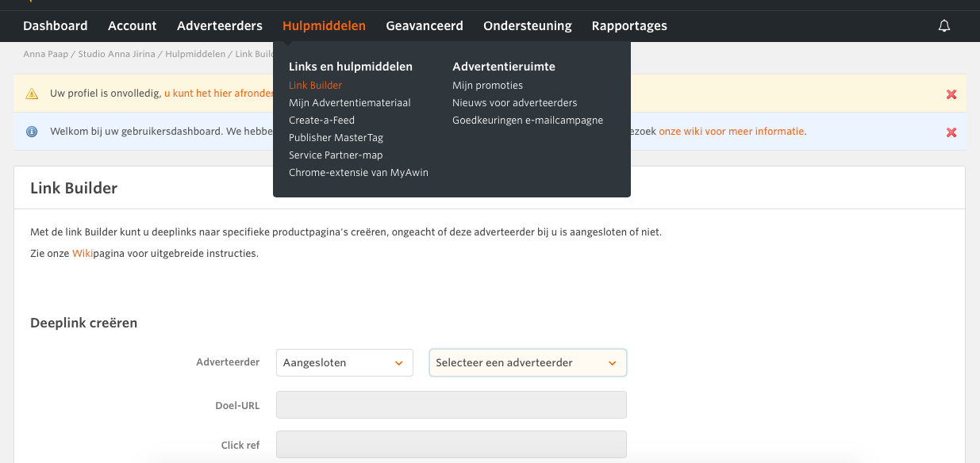This screenshot has height=463, width=980.
Task: Dismiss the yellow incomplete profile warning
Action: click(x=951, y=94)
